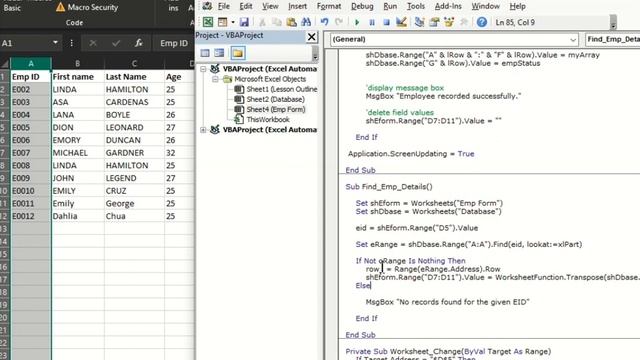Click the Copy toolbar icon

(x=277, y=22)
